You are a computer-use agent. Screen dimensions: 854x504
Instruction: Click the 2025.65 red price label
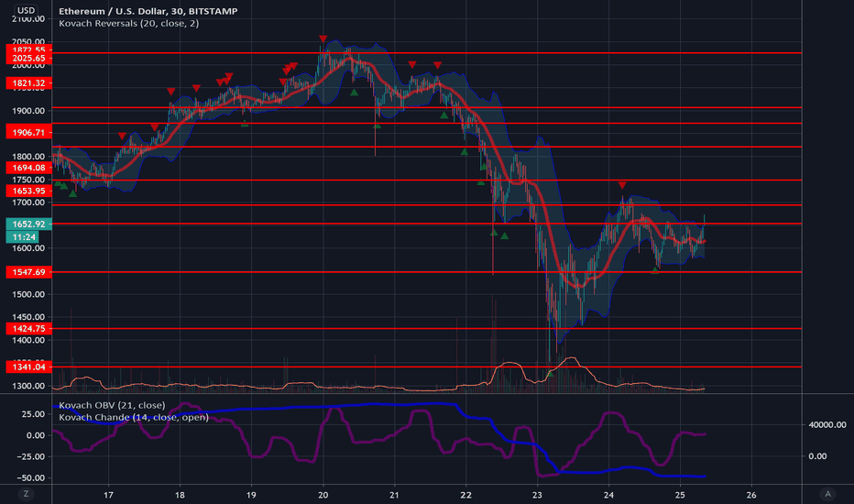pos(29,59)
